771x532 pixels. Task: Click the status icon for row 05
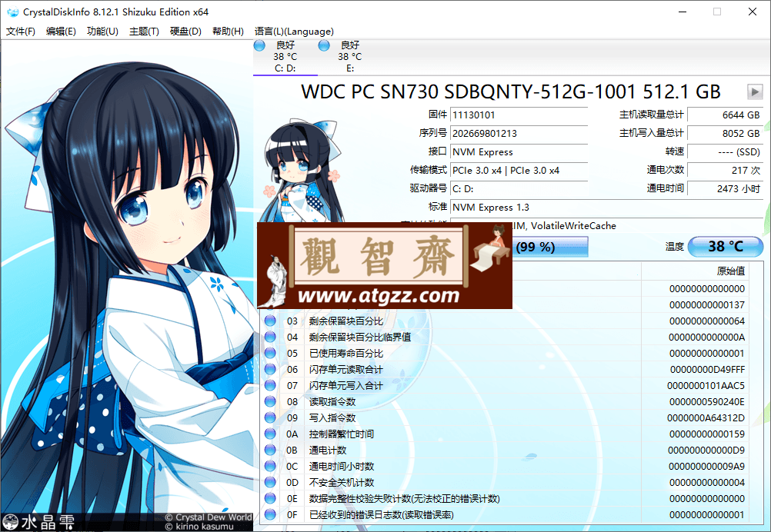[270, 353]
